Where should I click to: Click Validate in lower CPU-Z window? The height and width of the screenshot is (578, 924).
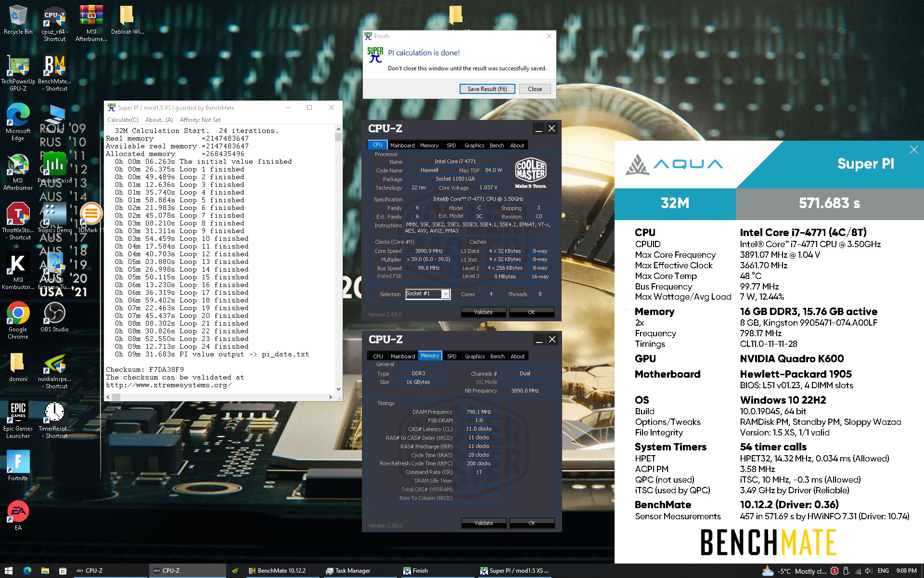point(484,523)
